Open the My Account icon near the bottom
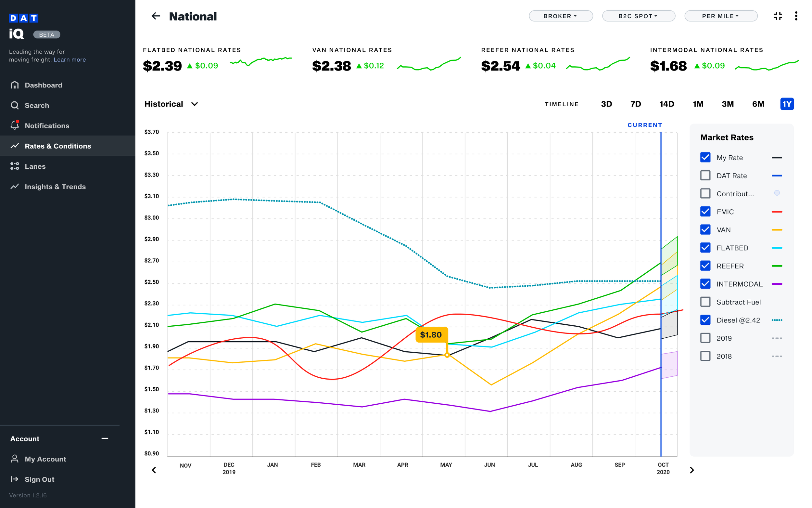Viewport: 812px width, 508px height. (15, 459)
